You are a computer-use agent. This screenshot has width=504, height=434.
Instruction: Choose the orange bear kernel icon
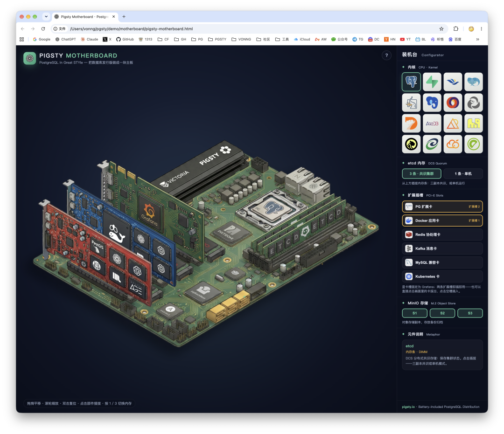(411, 123)
